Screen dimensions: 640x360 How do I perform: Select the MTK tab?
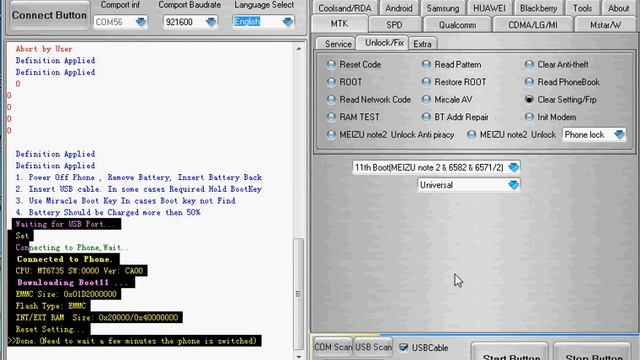340,24
